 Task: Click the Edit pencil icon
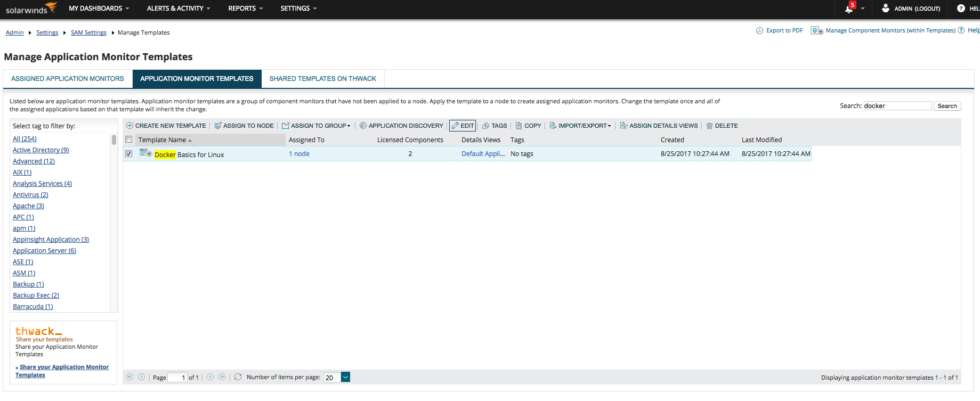(x=455, y=126)
